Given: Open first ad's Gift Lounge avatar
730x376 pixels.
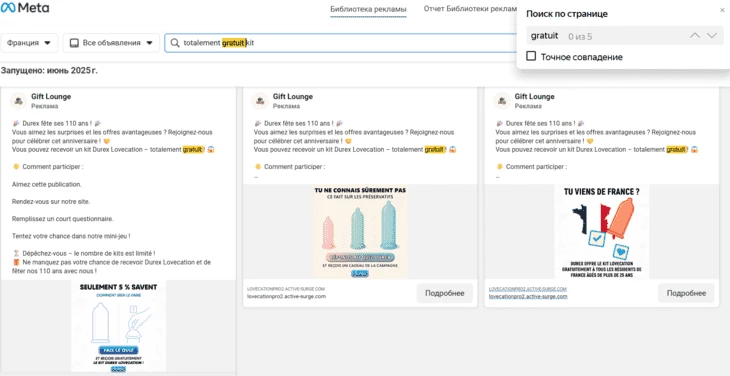Looking at the screenshot, I should click(18, 101).
